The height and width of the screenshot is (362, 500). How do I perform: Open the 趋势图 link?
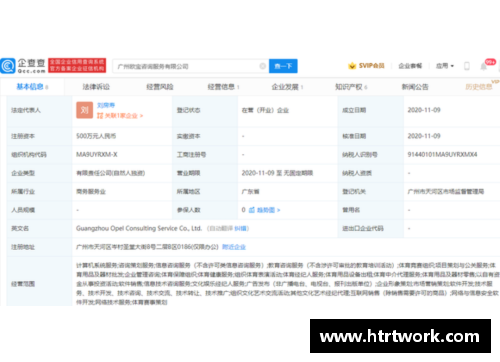(268, 210)
